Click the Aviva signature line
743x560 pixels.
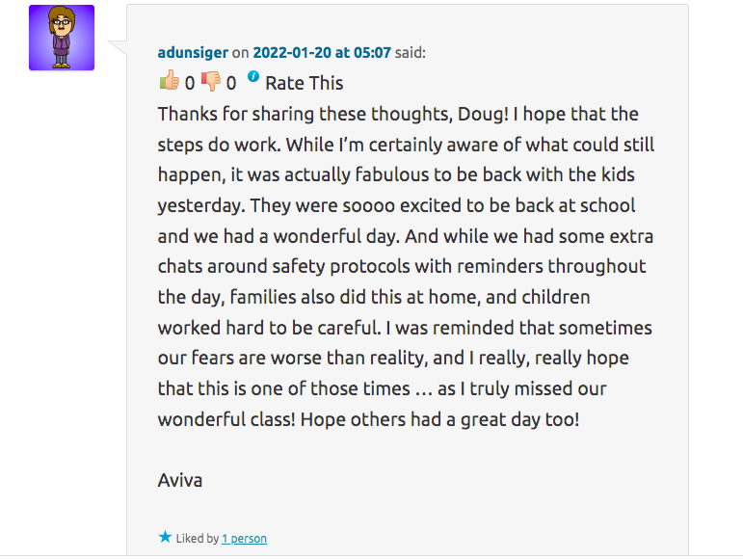click(x=180, y=480)
